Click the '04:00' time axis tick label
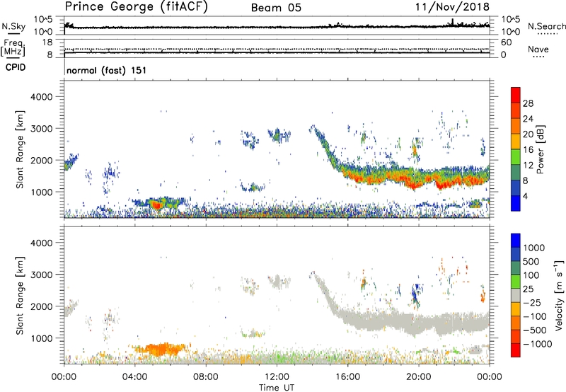The height and width of the screenshot is (392, 566). pos(135,377)
